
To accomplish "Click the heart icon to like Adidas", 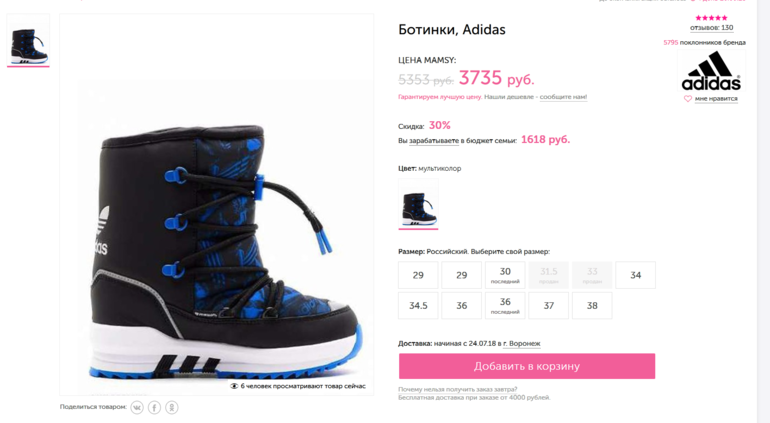I will [x=688, y=99].
